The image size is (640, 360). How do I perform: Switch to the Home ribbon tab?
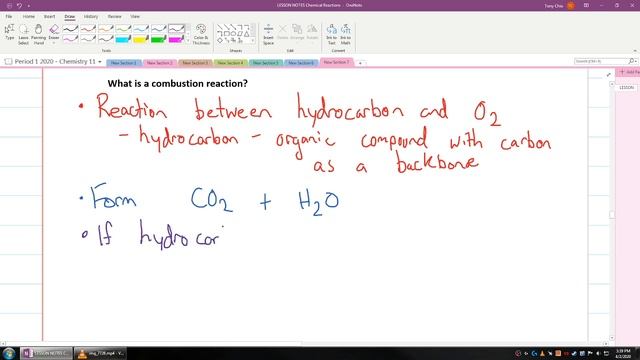[x=29, y=16]
